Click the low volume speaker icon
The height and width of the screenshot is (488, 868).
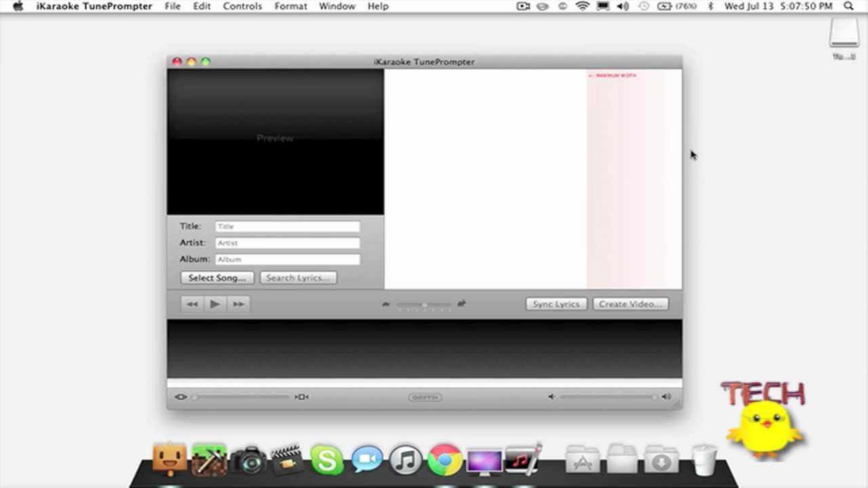[551, 397]
